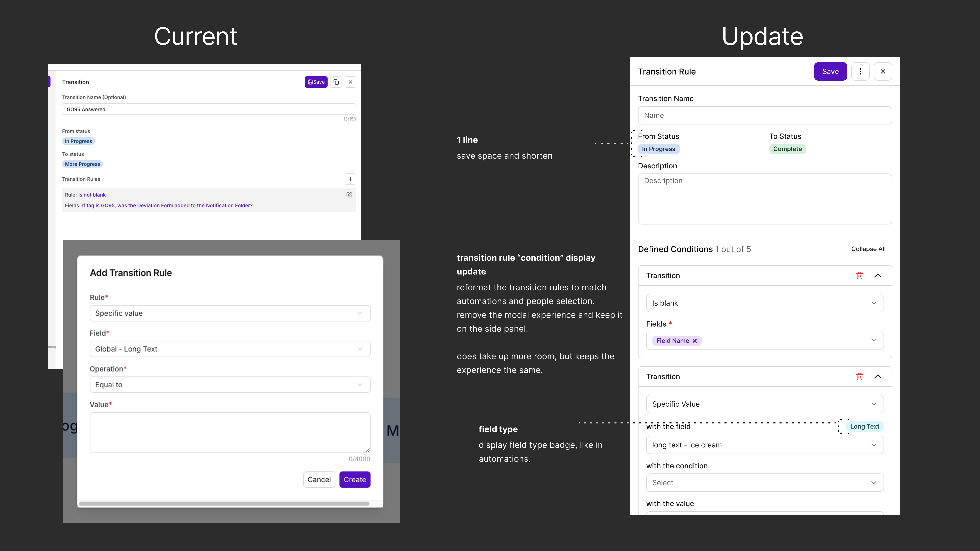This screenshot has width=980, height=551.
Task: Click the duplicate copy icon in Transition panel
Action: (x=336, y=82)
